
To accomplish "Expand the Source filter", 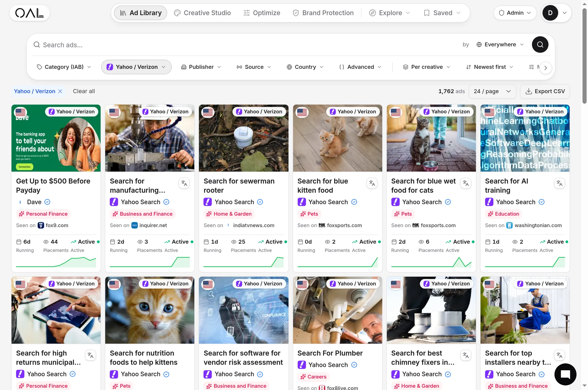I will click(254, 67).
